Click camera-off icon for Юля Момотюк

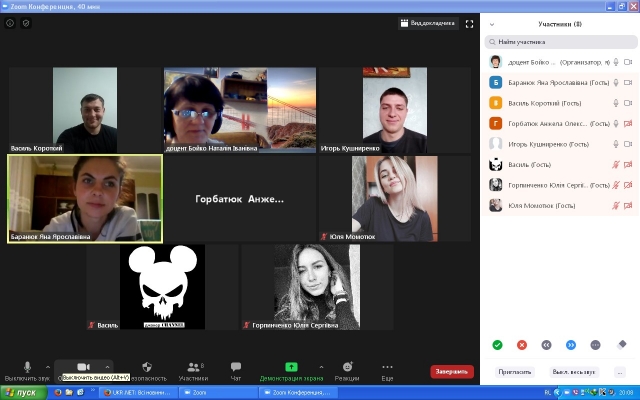point(628,205)
